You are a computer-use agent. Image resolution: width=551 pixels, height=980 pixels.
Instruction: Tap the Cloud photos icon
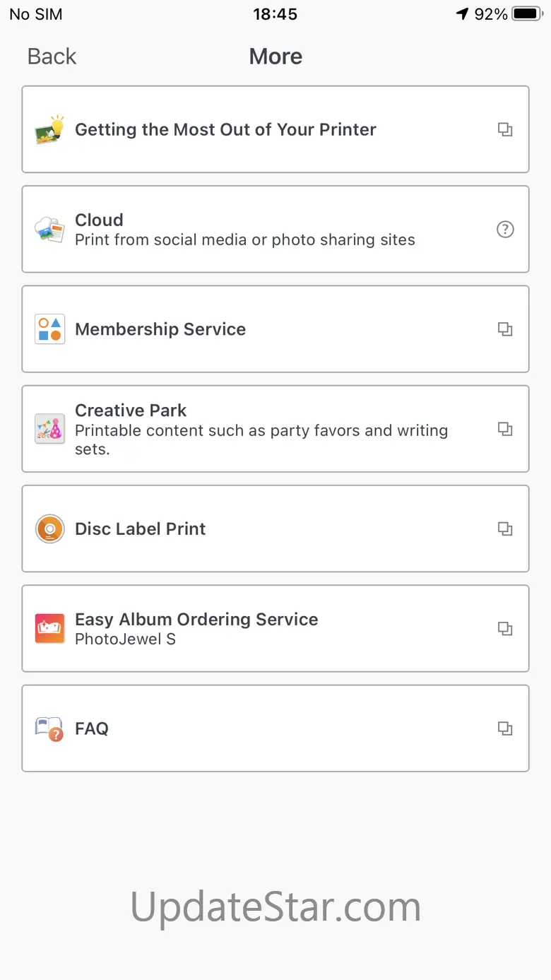click(x=50, y=230)
